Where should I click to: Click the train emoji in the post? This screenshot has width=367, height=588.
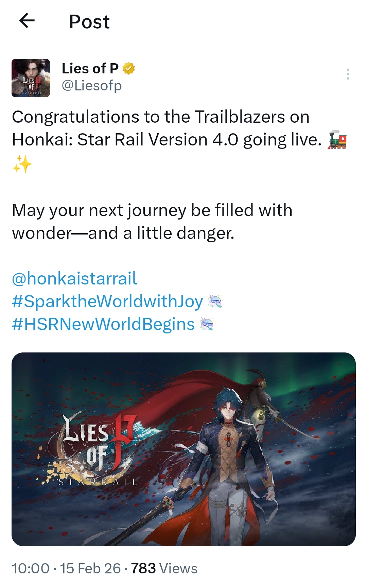click(x=337, y=140)
